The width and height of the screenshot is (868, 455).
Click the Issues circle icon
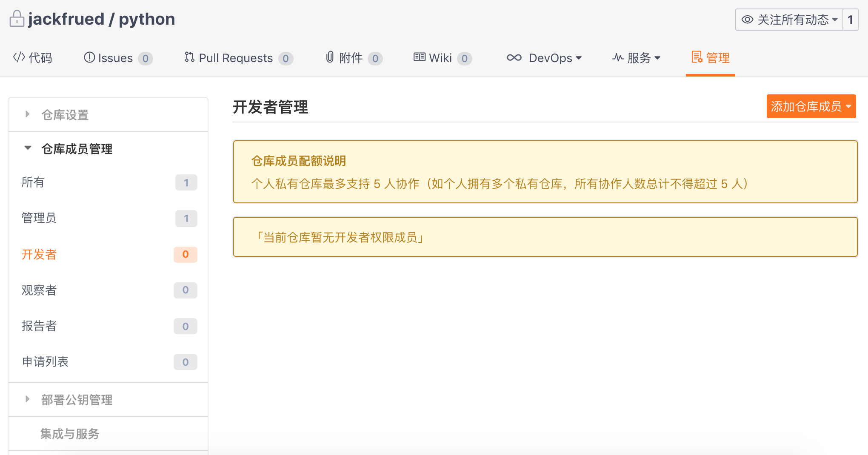[89, 58]
